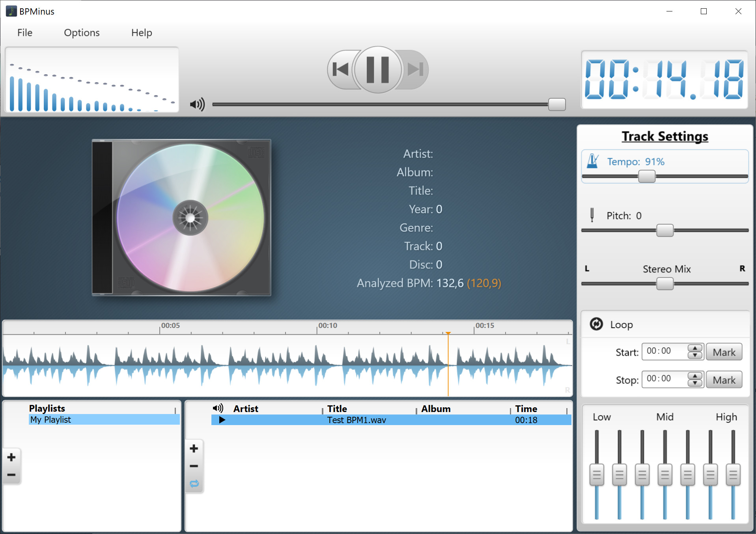
Task: Decrease the loop Start time
Action: coord(695,355)
